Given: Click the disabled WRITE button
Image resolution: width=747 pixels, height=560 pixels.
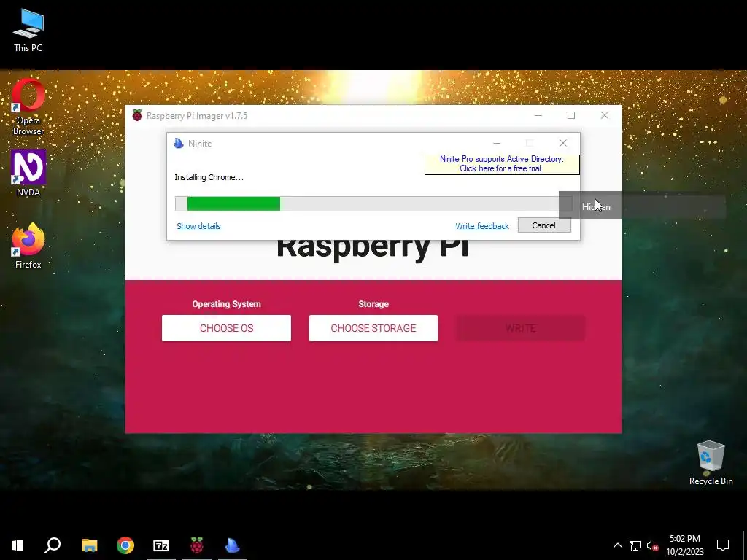Looking at the screenshot, I should click(521, 328).
